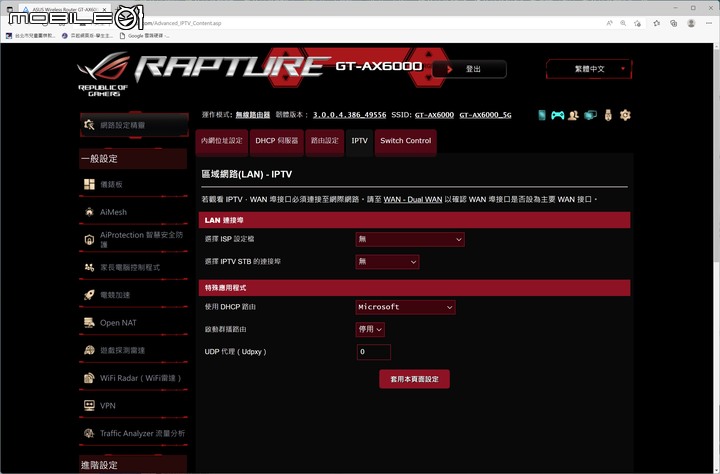The height and width of the screenshot is (474, 720).
Task: Open 電競加速 game boost sidebar item
Action: [x=134, y=295]
